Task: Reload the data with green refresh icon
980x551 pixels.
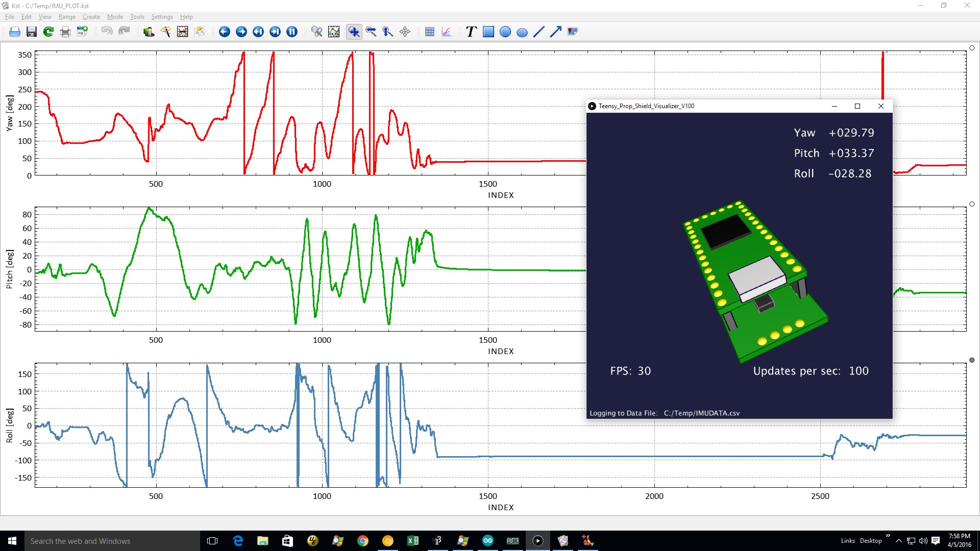Action: pyautogui.click(x=48, y=32)
